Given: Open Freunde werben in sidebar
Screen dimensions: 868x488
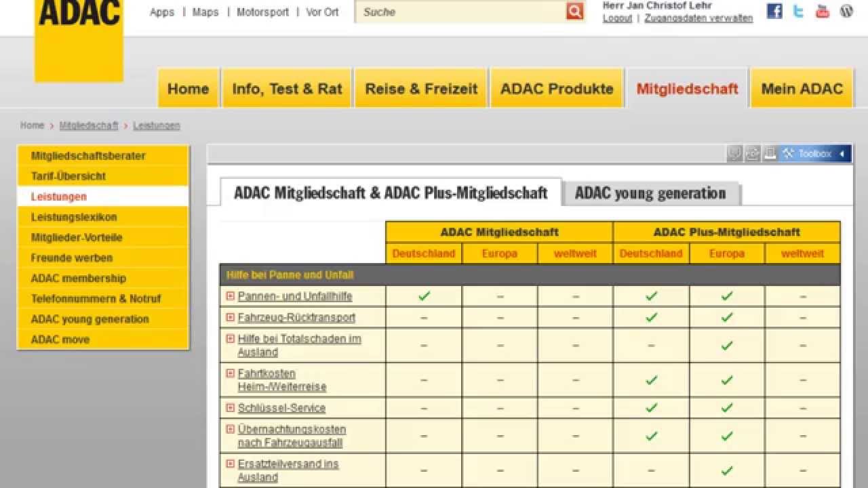Looking at the screenshot, I should click(x=103, y=258).
